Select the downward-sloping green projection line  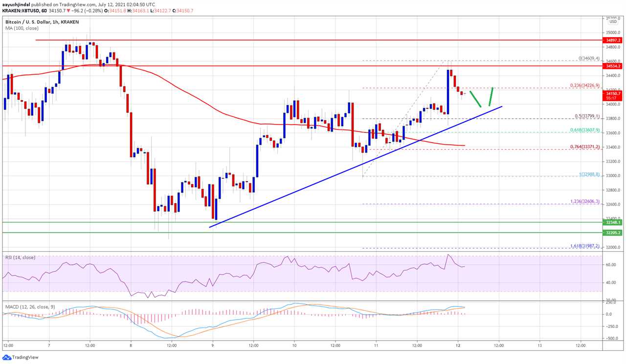coord(475,99)
